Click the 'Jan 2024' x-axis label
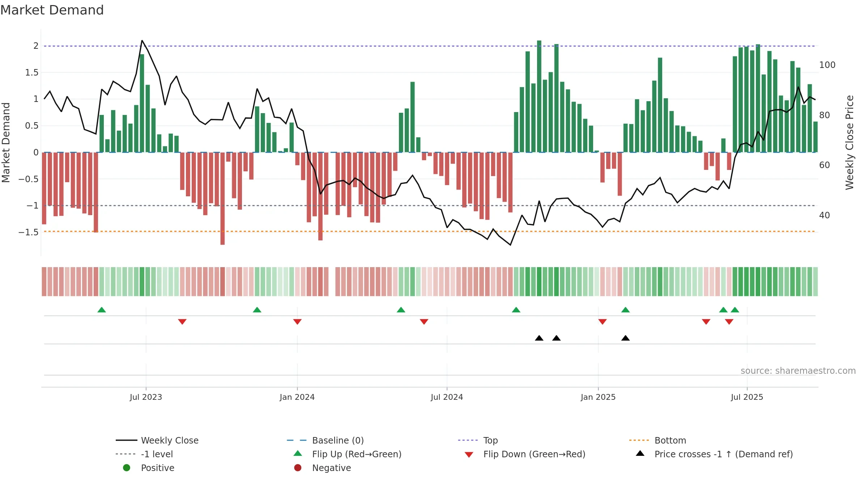 297,397
